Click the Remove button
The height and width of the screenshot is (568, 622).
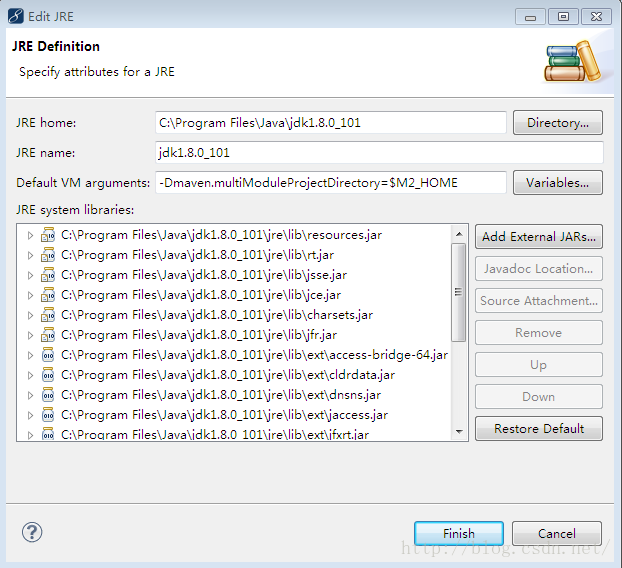539,332
